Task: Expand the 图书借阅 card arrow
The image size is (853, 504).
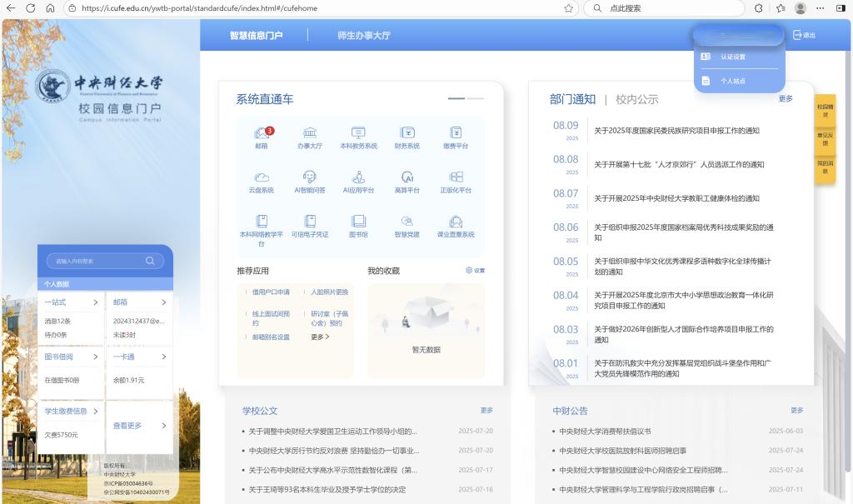Action: click(x=96, y=357)
